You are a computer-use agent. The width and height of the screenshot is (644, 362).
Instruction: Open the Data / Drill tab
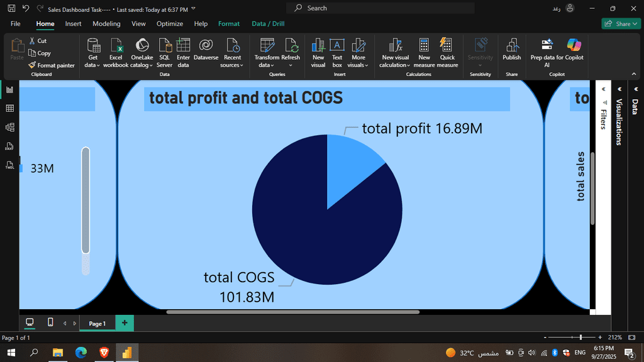point(268,24)
